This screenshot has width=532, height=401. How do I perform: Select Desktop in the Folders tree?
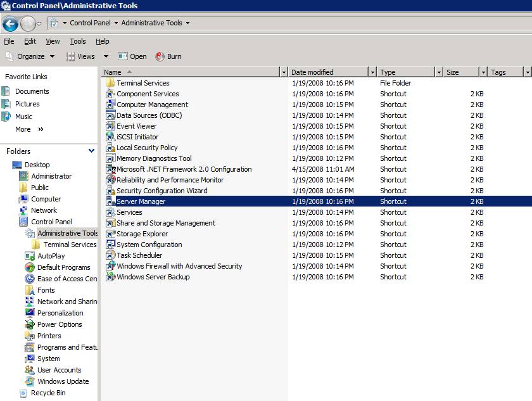pyautogui.click(x=37, y=165)
